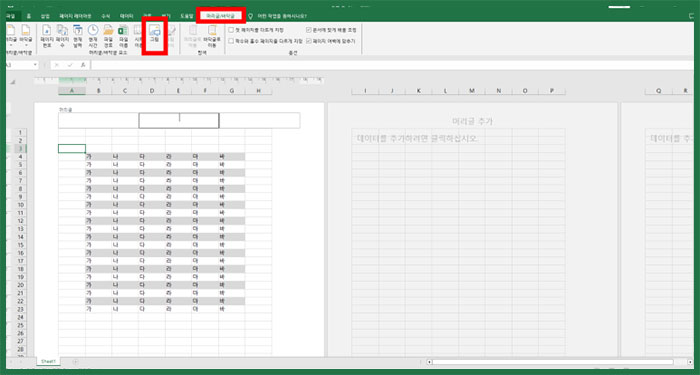Select the Header/Footer (머리글/바닥글) tab

pos(221,16)
